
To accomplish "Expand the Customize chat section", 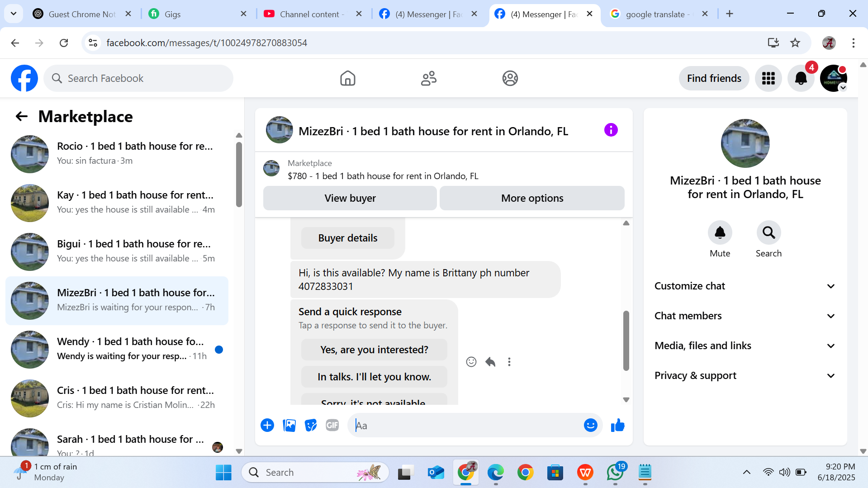I will click(745, 286).
